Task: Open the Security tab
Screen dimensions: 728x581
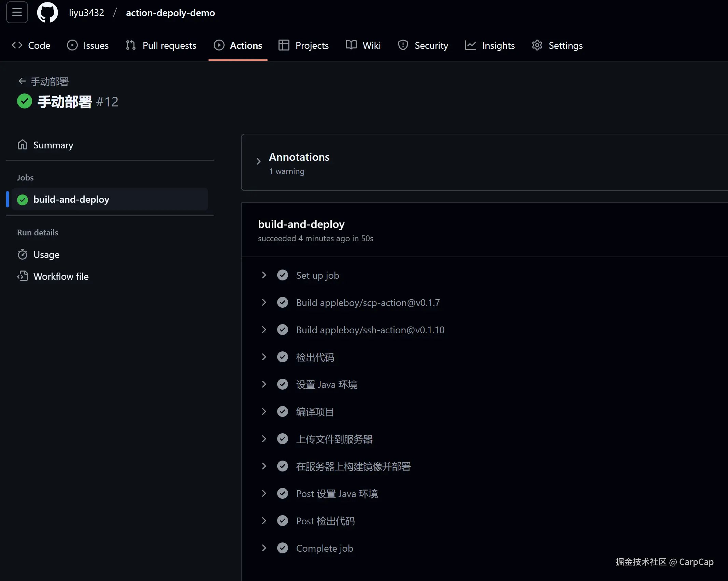Action: coord(423,45)
